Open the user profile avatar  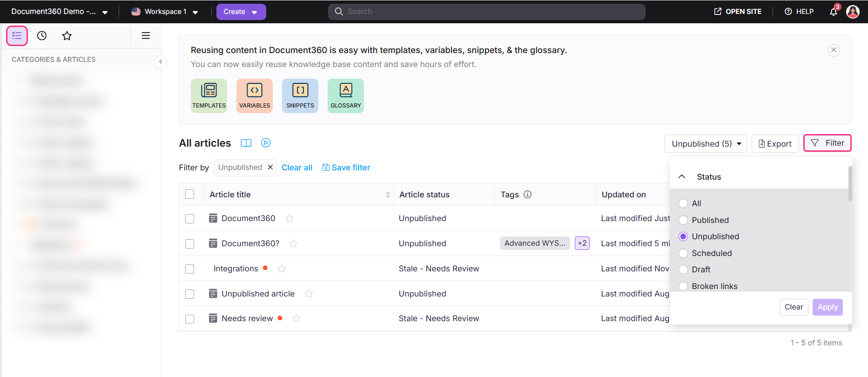853,12
